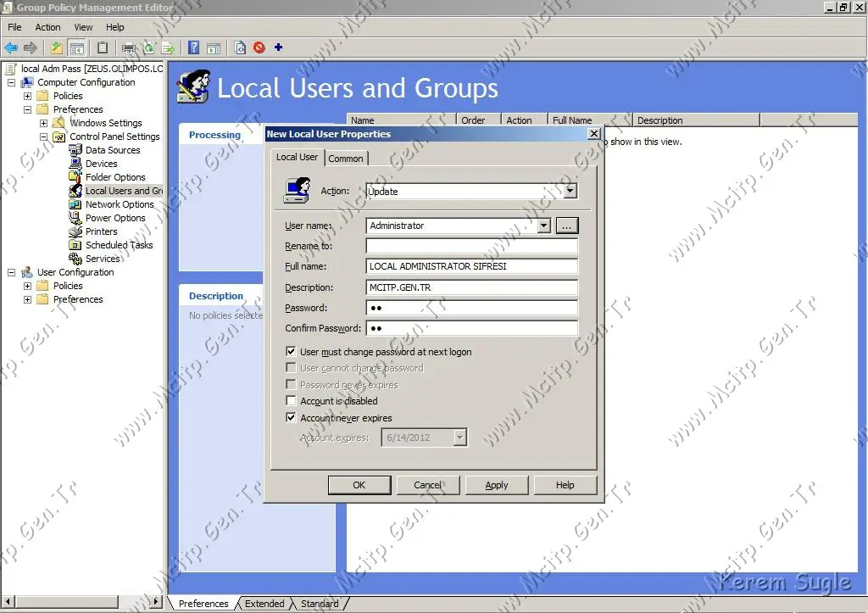Expand Policies under User Configuration

[27, 286]
